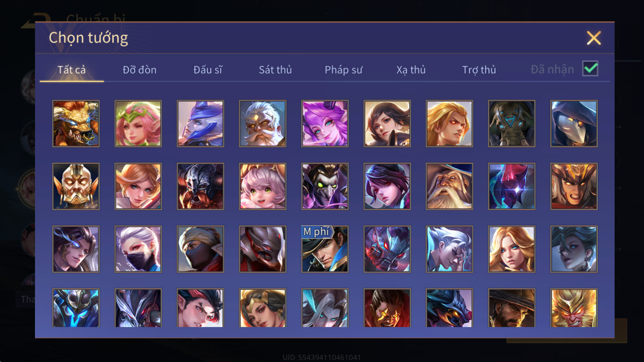Switch to the Đỡ đòn tab
644x362 pixels.
click(139, 70)
